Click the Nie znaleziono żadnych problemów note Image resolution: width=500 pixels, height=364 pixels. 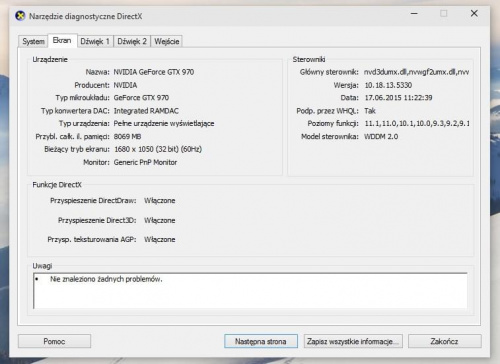(x=106, y=279)
